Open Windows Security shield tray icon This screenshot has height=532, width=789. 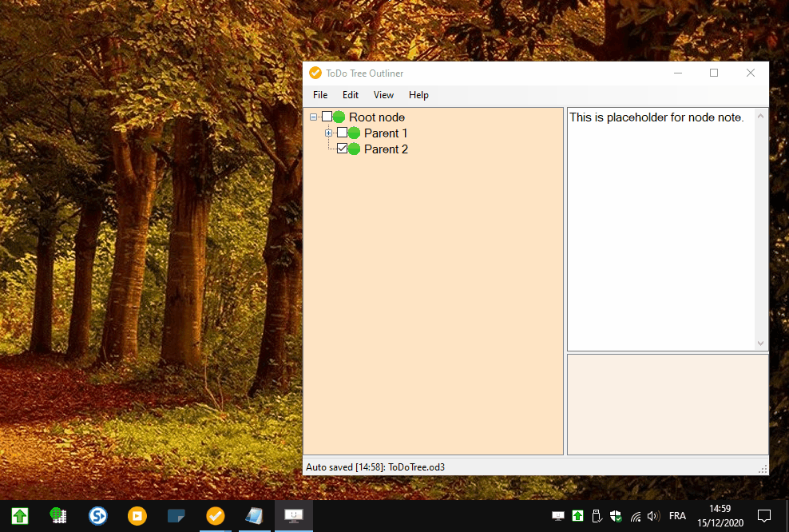pos(616,516)
